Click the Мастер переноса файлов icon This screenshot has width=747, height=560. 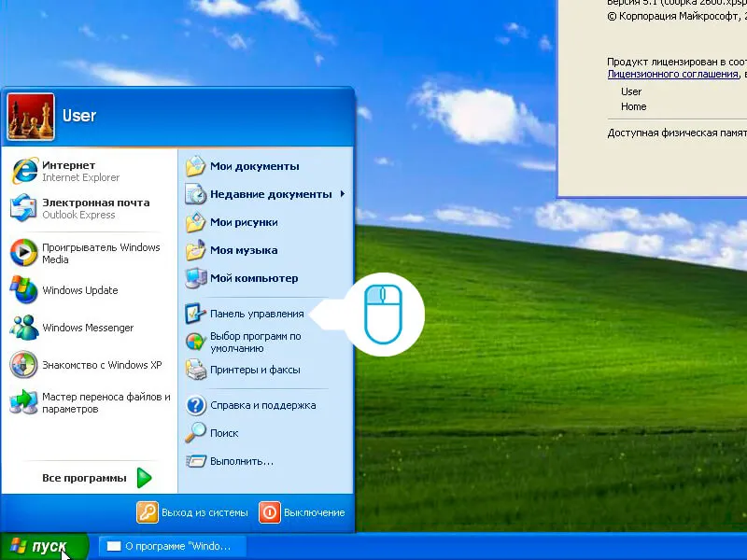coord(24,402)
